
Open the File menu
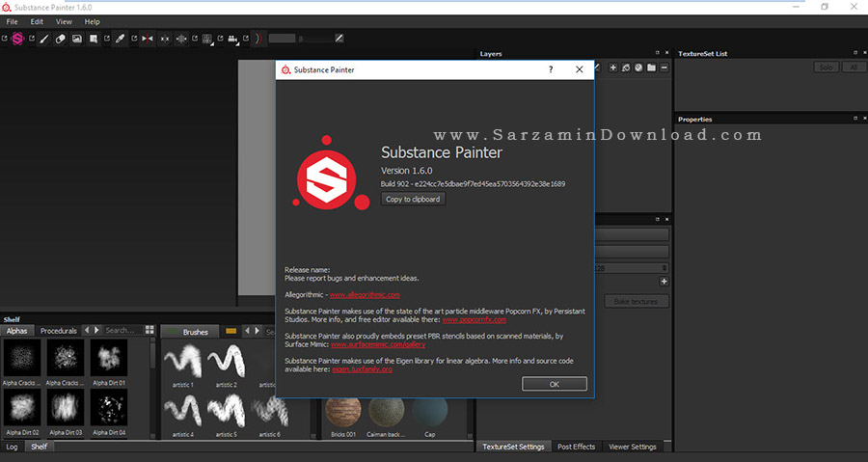[x=12, y=21]
